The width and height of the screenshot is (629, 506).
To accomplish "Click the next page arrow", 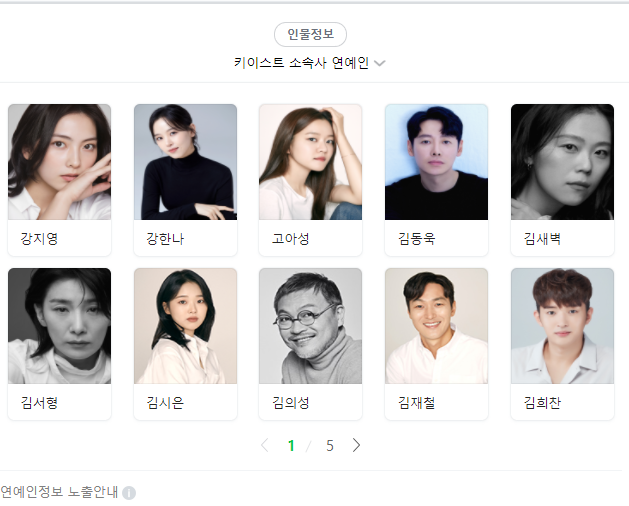I will [356, 445].
